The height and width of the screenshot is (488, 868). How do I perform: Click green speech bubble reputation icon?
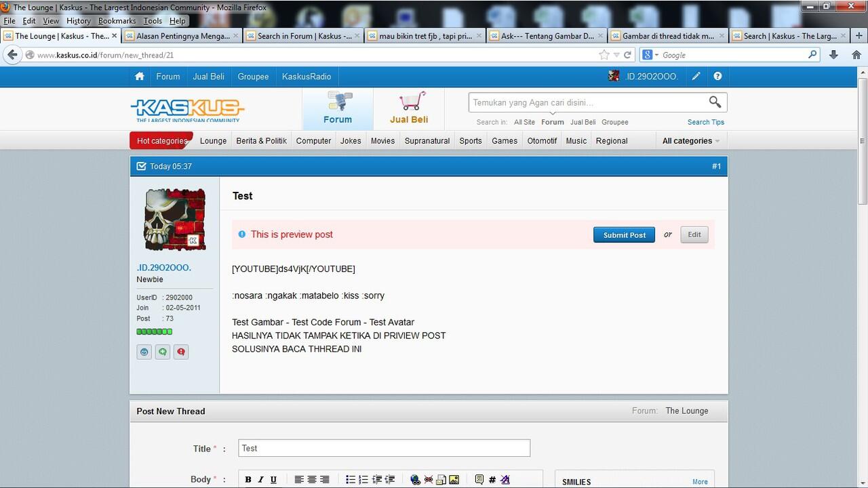click(163, 352)
